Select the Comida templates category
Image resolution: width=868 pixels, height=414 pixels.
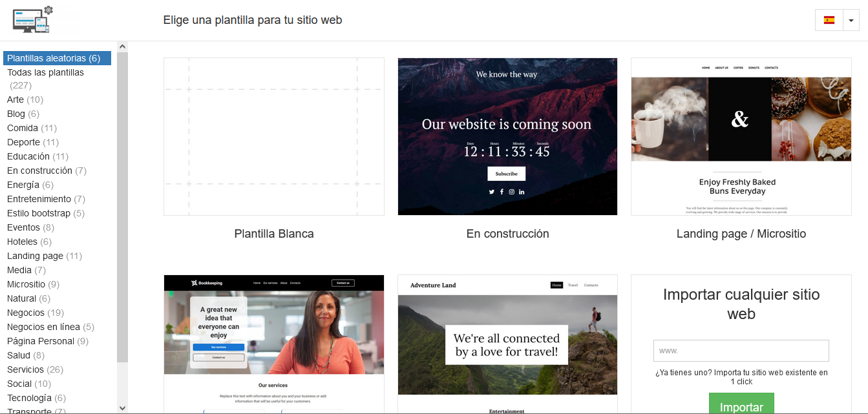point(23,128)
